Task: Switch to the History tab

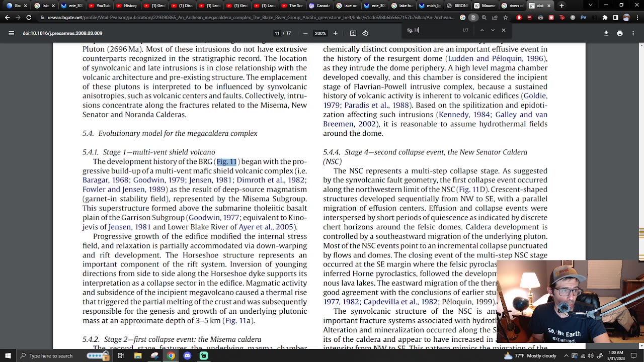Action: click(x=127, y=6)
